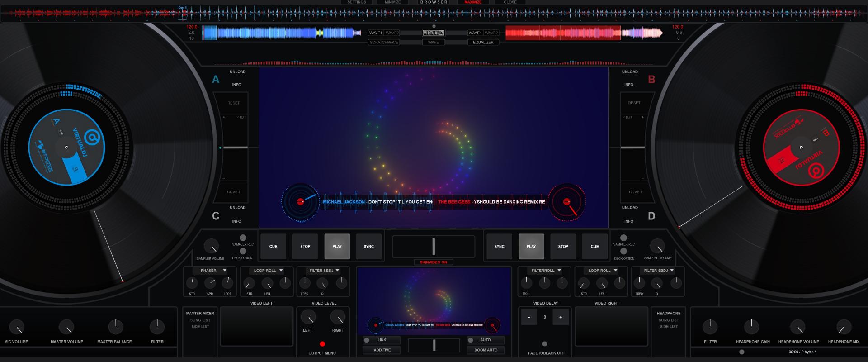Select deck C letter indicator
The image size is (868, 362).
click(x=216, y=216)
